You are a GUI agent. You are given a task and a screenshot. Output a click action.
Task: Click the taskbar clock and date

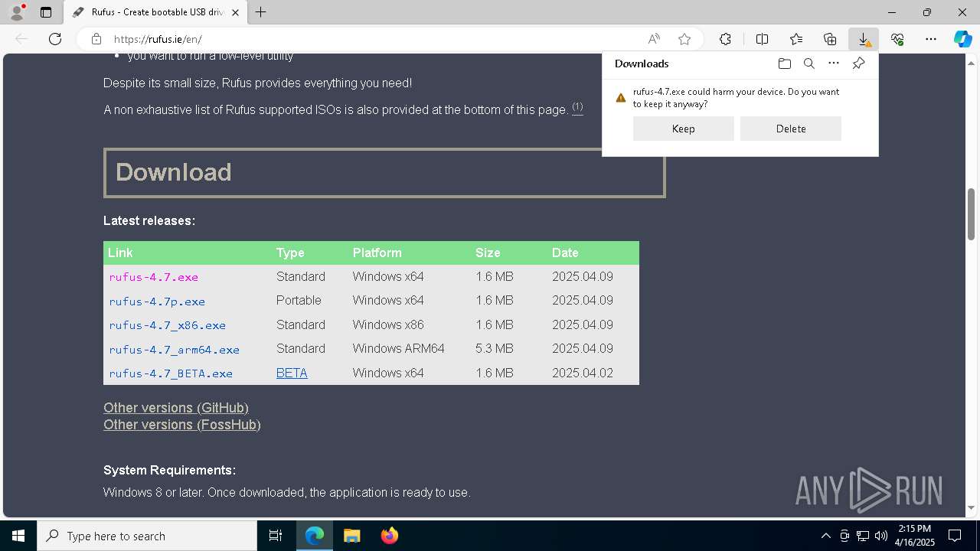point(915,536)
